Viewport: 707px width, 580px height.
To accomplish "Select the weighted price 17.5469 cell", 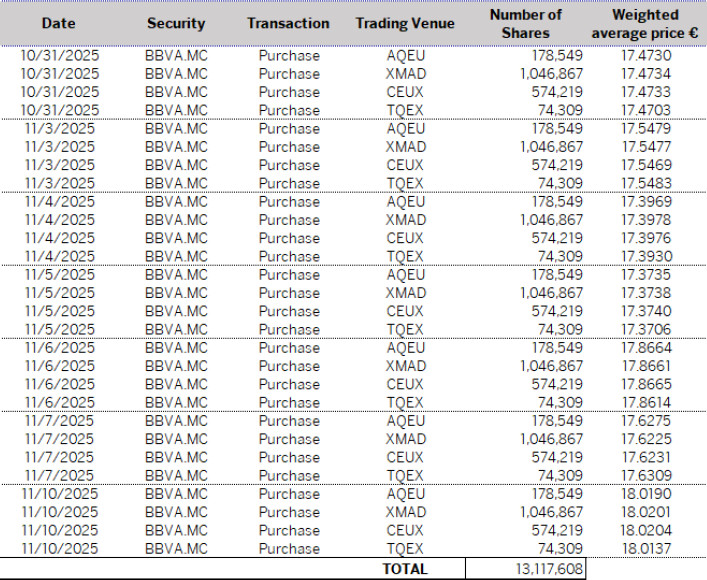I will [645, 165].
